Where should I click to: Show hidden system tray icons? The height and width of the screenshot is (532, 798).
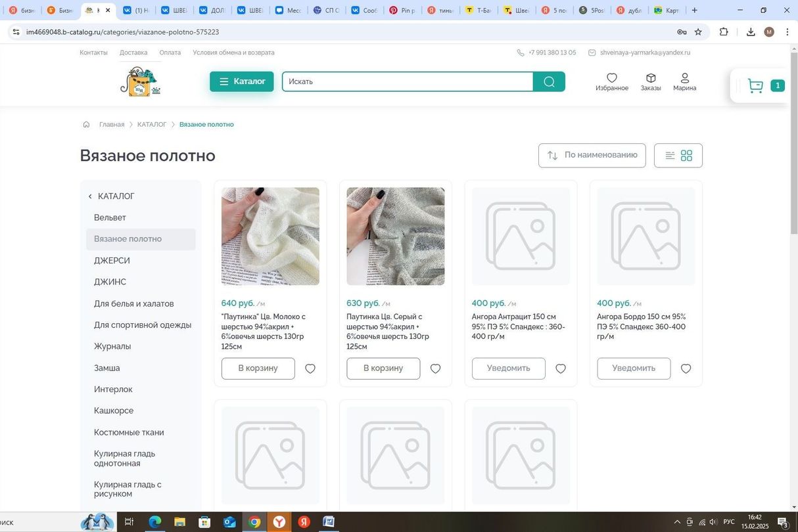(678, 522)
